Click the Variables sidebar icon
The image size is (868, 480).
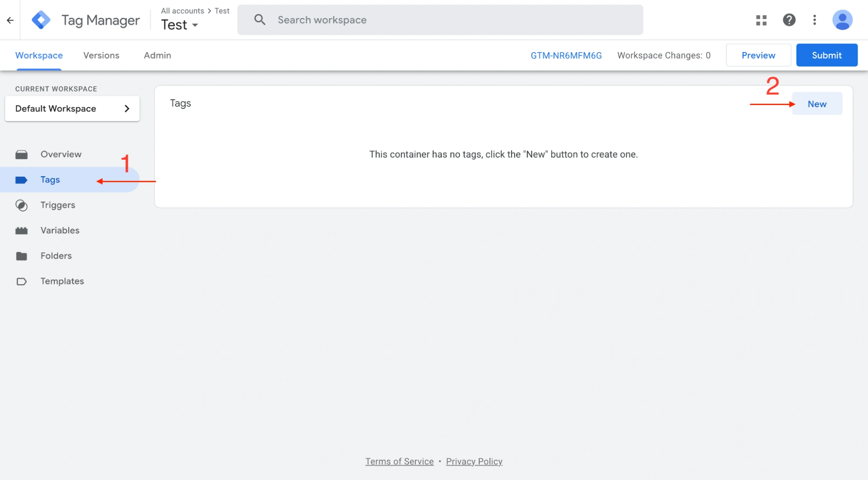tap(21, 230)
